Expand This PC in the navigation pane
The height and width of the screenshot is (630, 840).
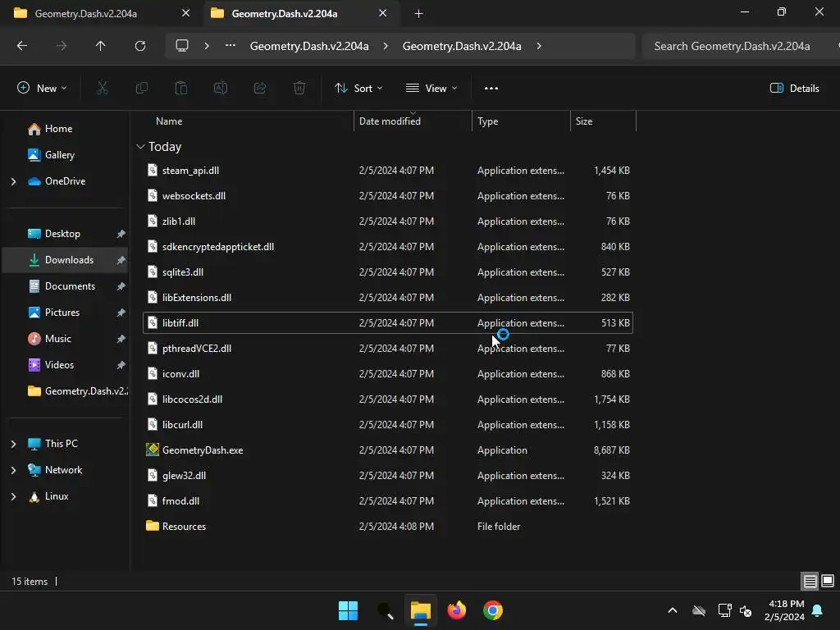[13, 444]
